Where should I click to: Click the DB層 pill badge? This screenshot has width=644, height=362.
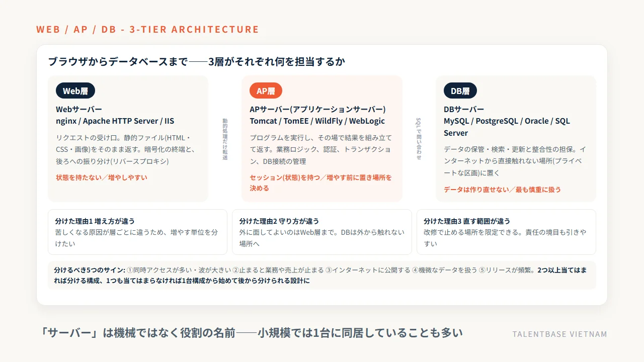(460, 91)
